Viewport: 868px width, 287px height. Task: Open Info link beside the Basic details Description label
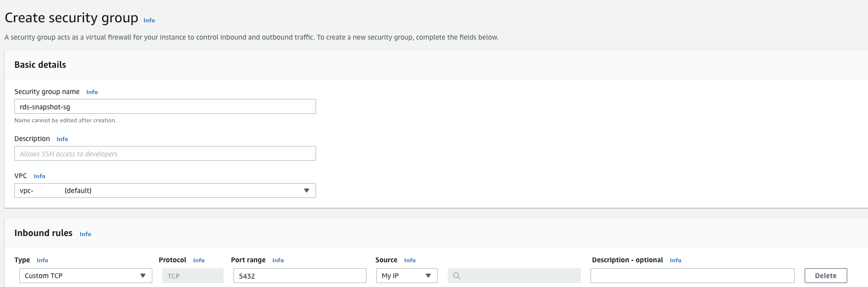[x=62, y=139]
